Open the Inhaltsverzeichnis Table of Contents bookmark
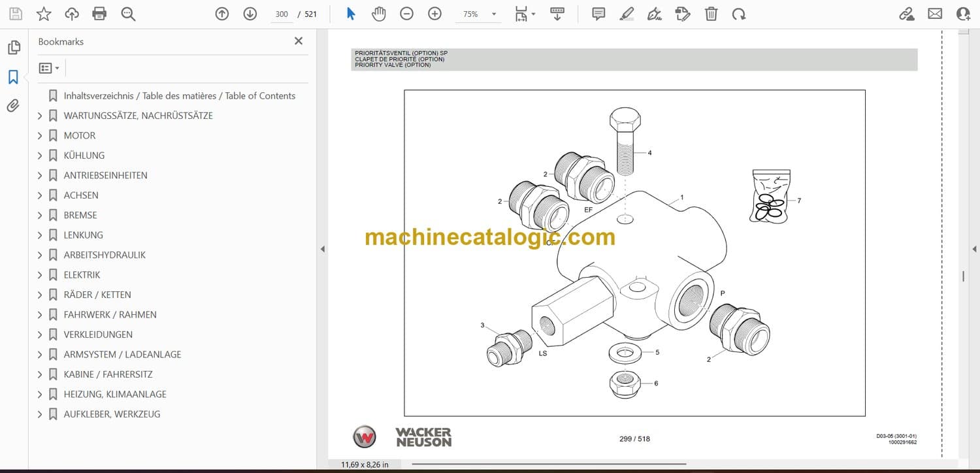Image resolution: width=980 pixels, height=473 pixels. pos(179,96)
